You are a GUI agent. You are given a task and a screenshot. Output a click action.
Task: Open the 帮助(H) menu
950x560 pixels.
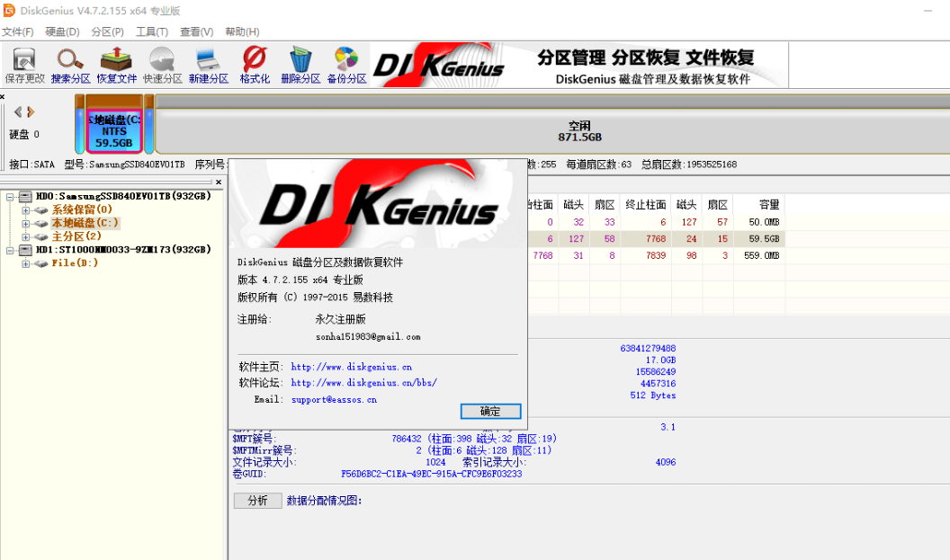242,31
